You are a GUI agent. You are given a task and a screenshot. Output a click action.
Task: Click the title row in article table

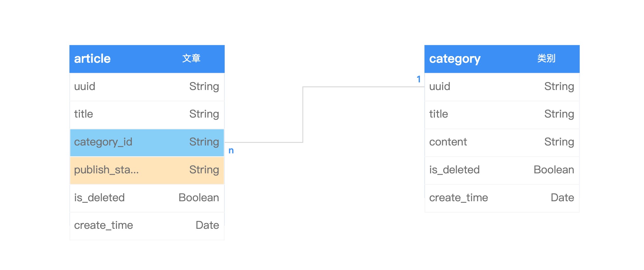(x=147, y=114)
